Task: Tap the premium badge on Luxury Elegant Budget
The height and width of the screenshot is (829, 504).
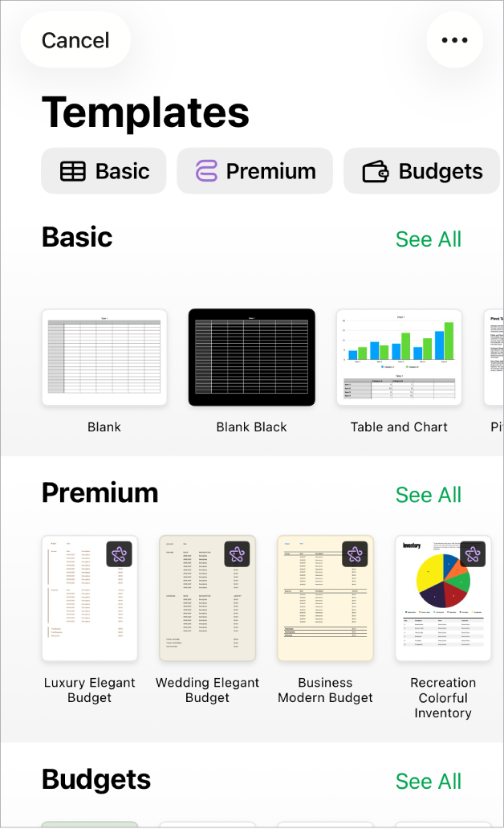Action: pyautogui.click(x=119, y=553)
